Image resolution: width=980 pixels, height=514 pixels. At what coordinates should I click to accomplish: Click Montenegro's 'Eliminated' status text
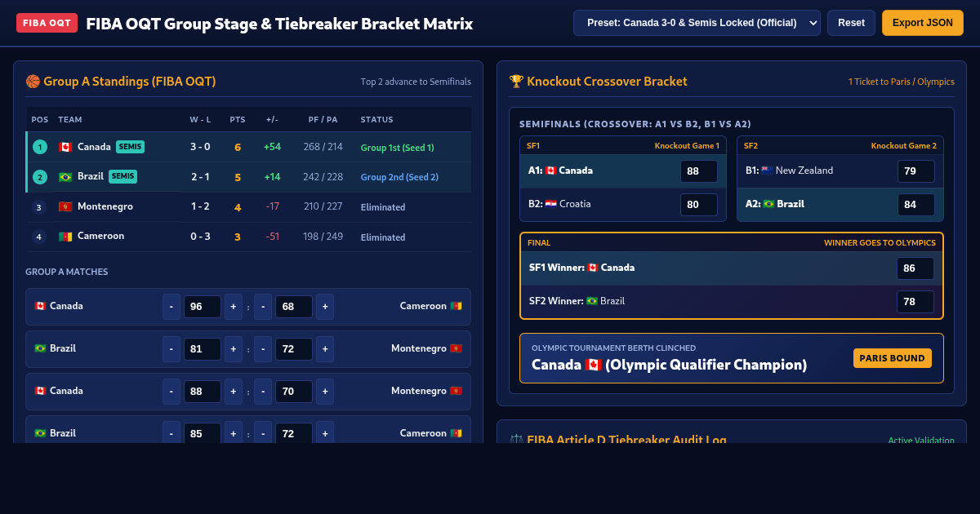[x=383, y=207]
